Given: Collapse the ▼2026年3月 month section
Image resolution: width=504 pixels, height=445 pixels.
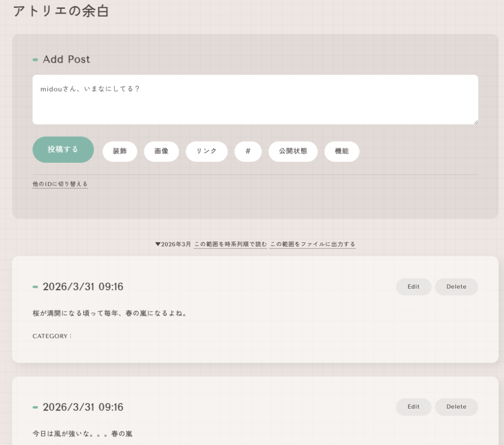Looking at the screenshot, I should [173, 244].
